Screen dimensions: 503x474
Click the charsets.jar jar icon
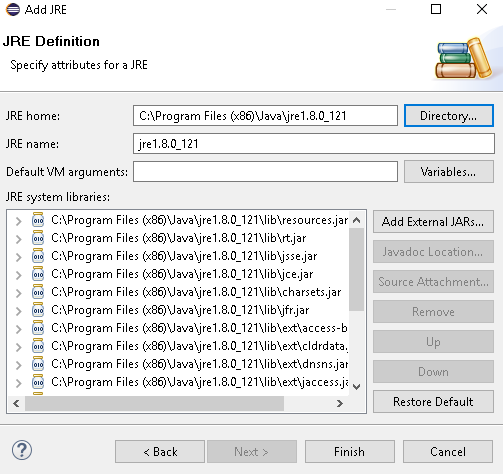[38, 292]
